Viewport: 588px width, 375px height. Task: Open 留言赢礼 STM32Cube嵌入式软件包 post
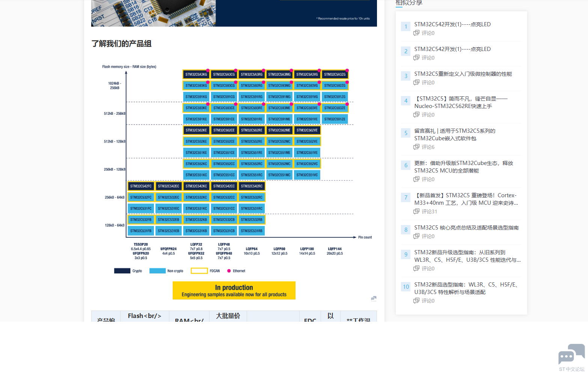coord(455,135)
